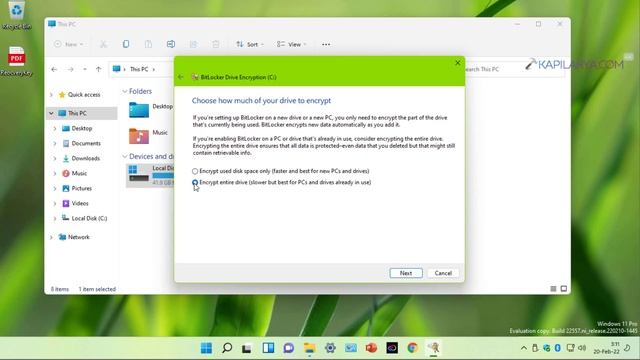Screen dimensions: 640x360
Task: Click Next in BitLocker dialog
Action: click(406, 273)
